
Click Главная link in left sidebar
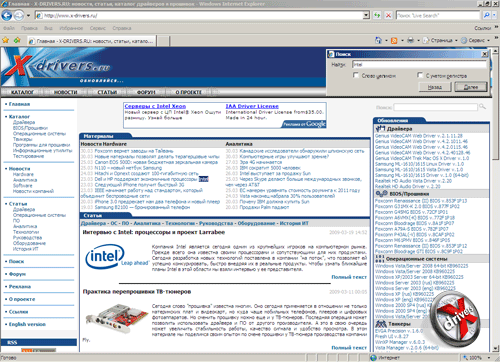click(x=19, y=104)
